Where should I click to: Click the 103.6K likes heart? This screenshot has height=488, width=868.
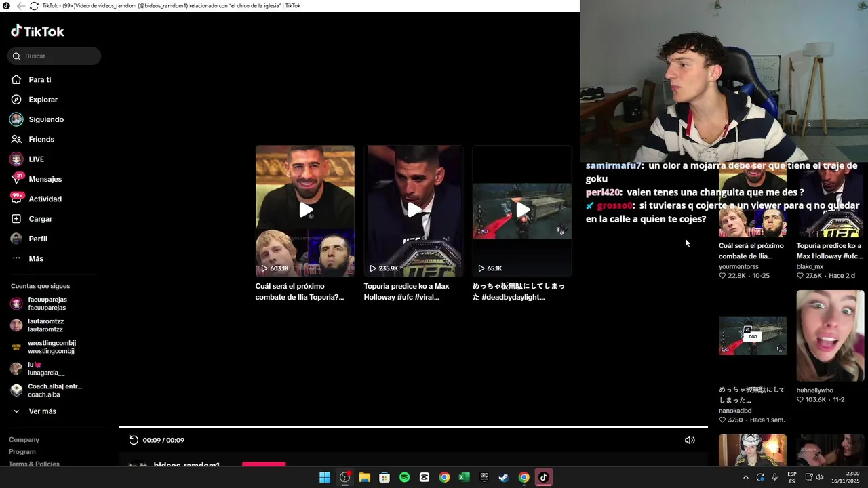800,400
